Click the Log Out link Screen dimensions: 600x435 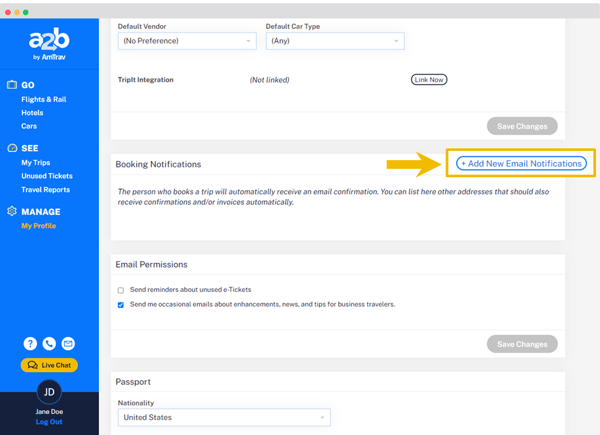coord(49,422)
